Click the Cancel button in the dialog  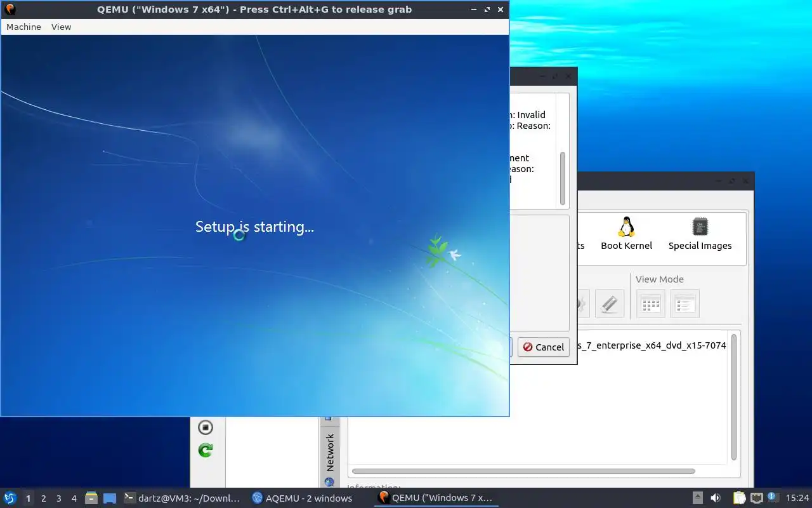point(543,347)
